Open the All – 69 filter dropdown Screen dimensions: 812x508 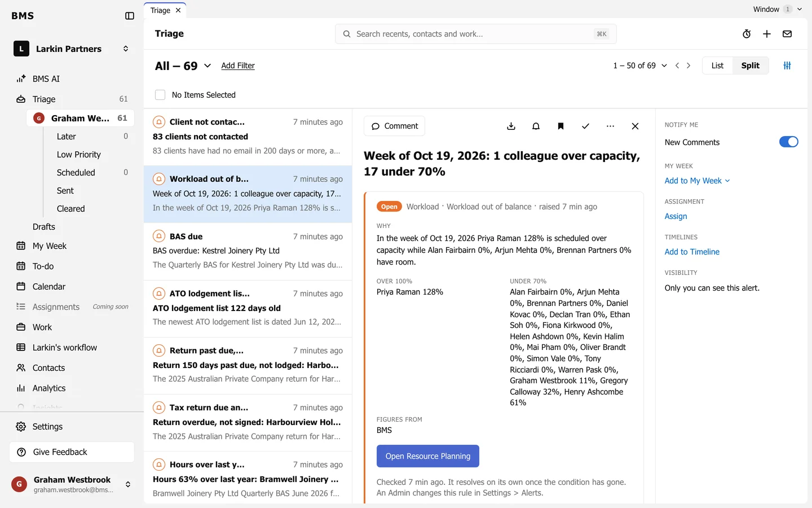coord(183,66)
